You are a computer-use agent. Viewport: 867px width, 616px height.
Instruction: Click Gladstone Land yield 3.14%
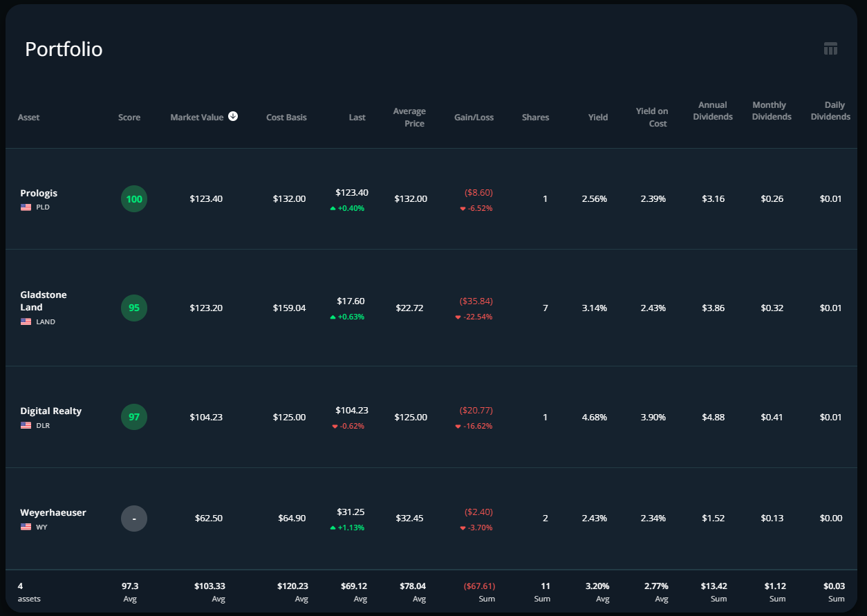(x=595, y=308)
